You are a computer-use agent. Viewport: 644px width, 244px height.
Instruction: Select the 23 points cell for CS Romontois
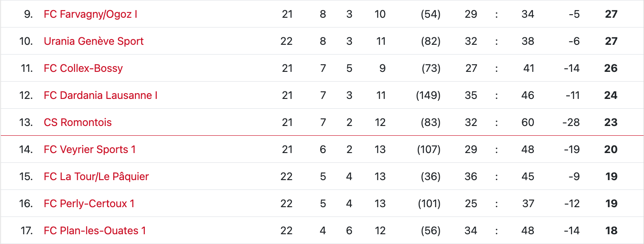click(611, 122)
